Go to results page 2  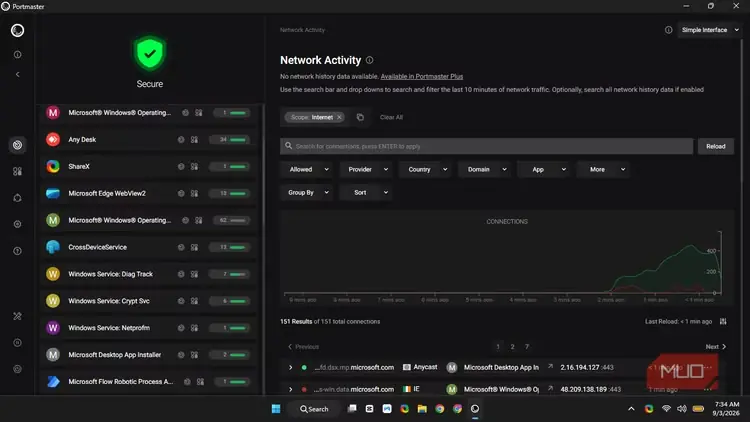click(x=512, y=346)
